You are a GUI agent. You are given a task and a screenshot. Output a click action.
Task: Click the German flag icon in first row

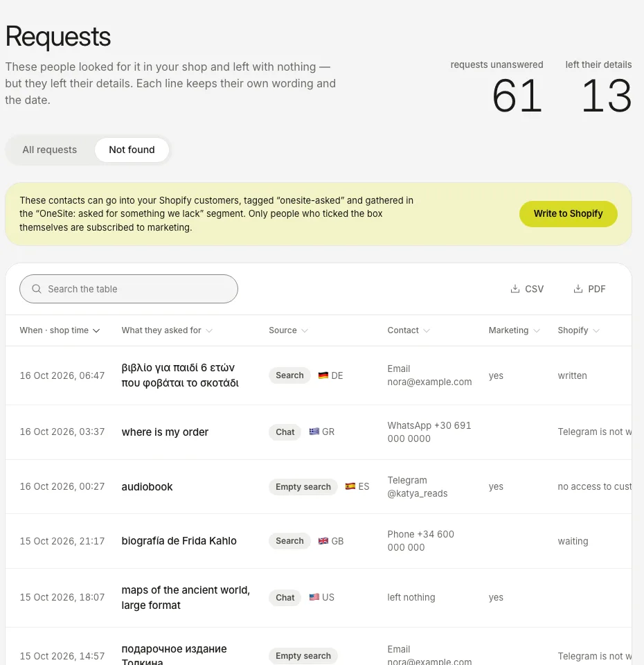[x=323, y=375]
